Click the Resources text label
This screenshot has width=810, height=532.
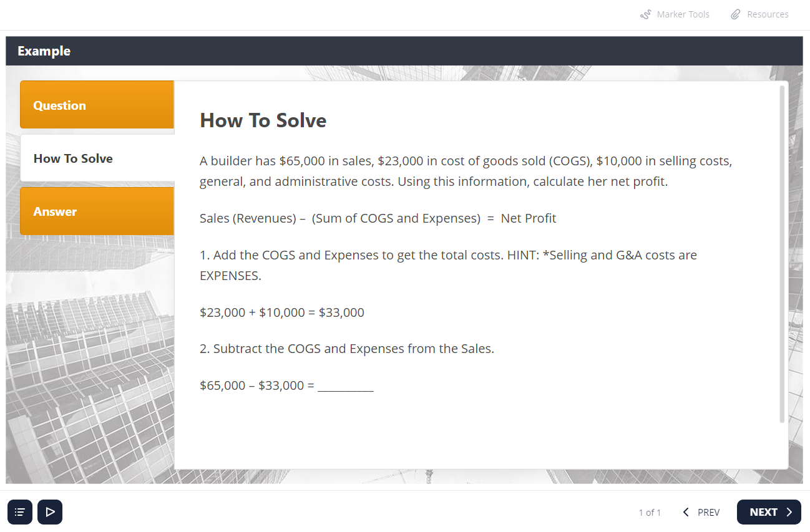click(768, 14)
